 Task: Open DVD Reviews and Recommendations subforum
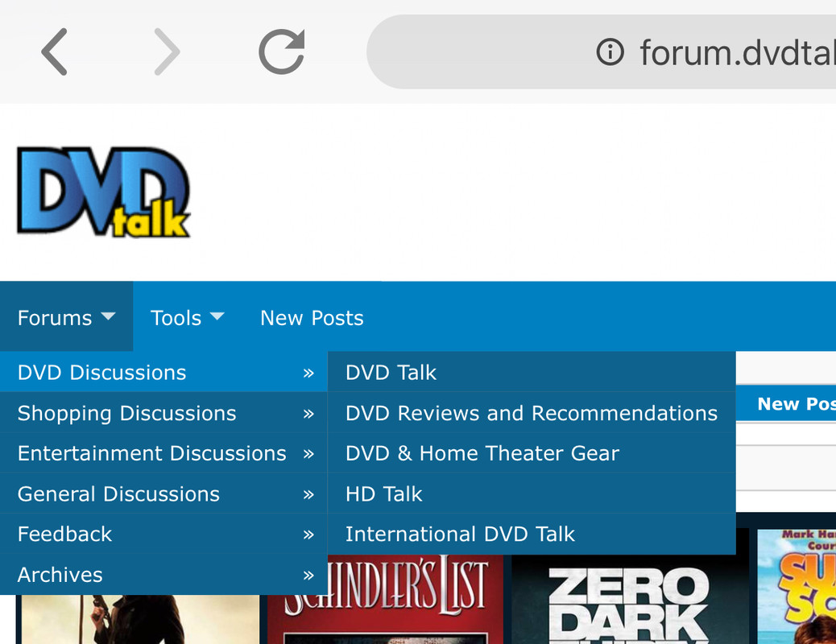click(532, 413)
